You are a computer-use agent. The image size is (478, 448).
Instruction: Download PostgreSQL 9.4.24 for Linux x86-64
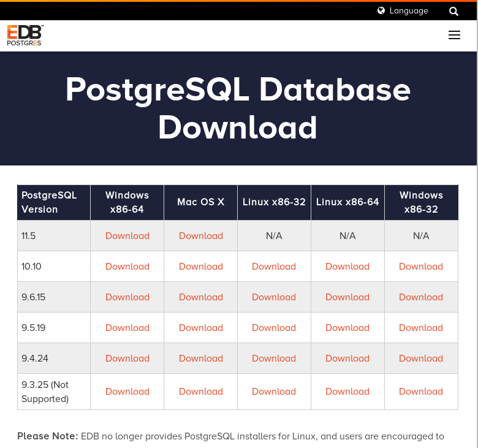347,359
